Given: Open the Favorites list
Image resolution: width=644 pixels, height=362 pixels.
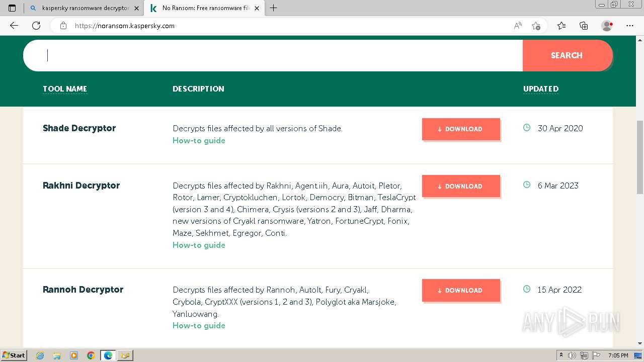Looking at the screenshot, I should tap(561, 26).
